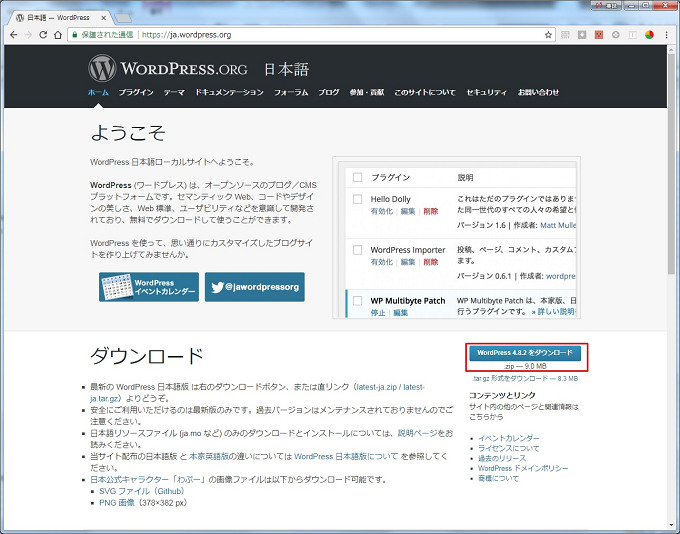Close the 日本語 — WordPress tab
This screenshot has height=534, width=680.
(104, 18)
